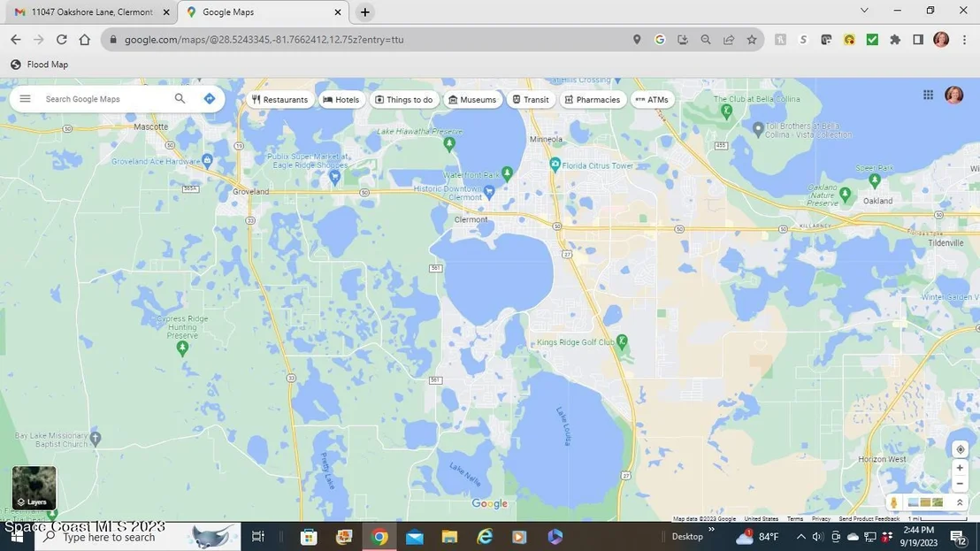Expand the imagery strip chevron
The width and height of the screenshot is (980, 551).
click(x=960, y=502)
